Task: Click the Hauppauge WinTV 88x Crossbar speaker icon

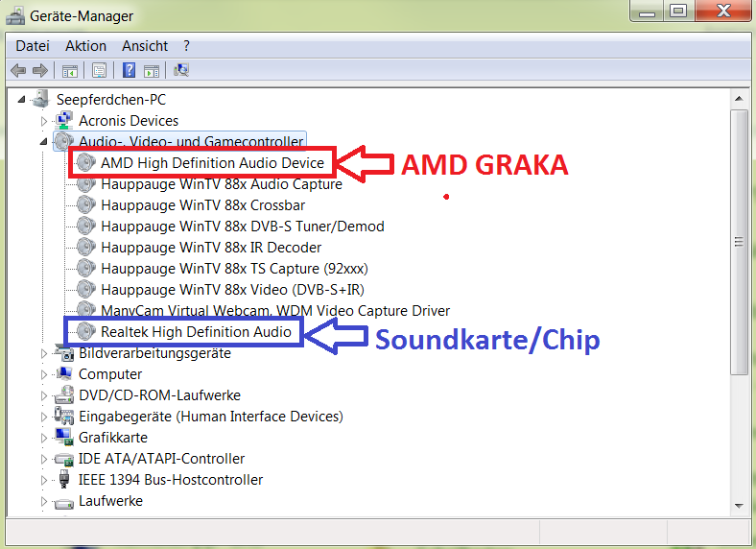Action: point(85,205)
